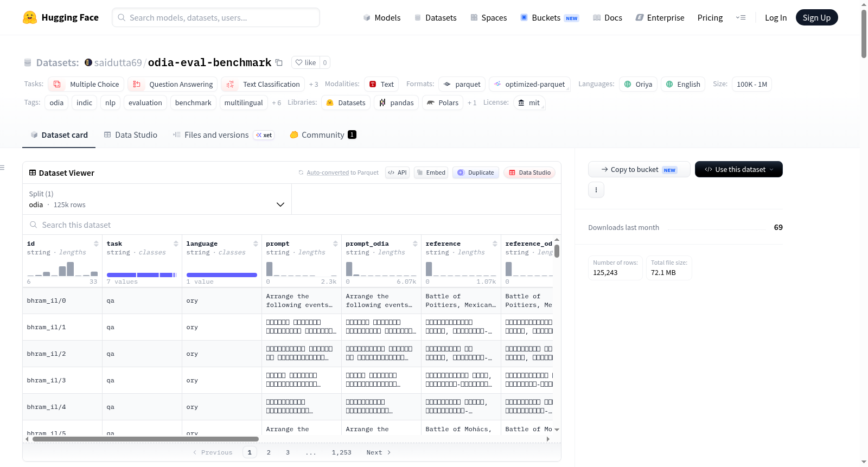Open the Docs menu

pyautogui.click(x=608, y=17)
